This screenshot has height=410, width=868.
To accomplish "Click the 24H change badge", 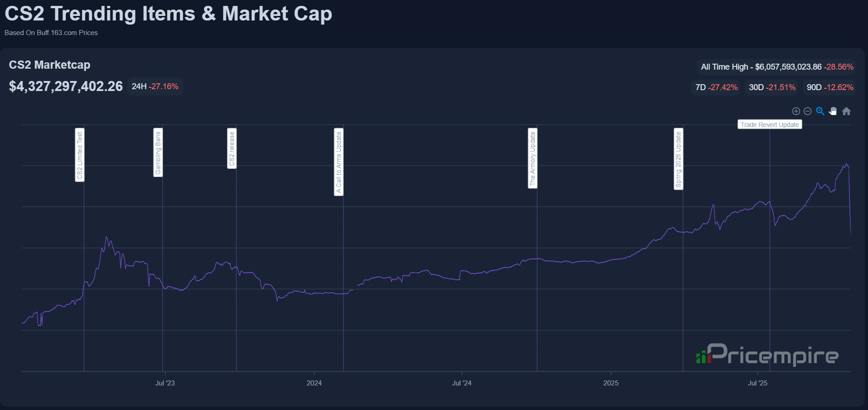I will coord(155,86).
